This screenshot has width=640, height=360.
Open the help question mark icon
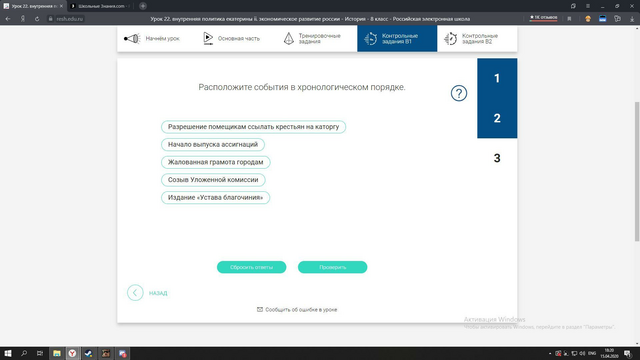[x=459, y=93]
